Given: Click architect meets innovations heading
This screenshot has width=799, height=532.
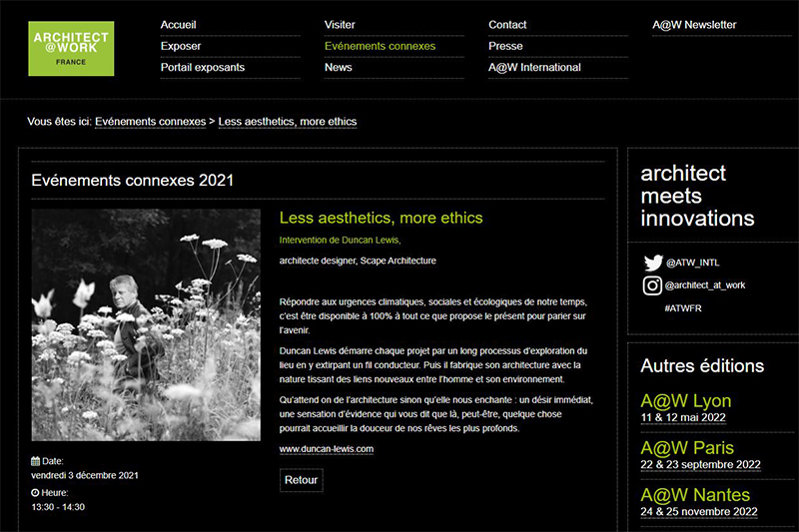Looking at the screenshot, I should (697, 196).
